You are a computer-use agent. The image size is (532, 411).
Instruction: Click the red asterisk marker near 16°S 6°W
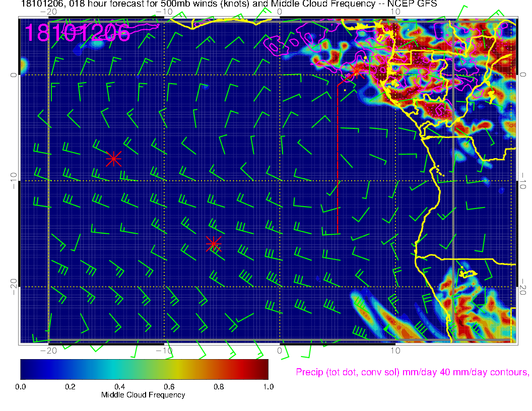pos(214,244)
